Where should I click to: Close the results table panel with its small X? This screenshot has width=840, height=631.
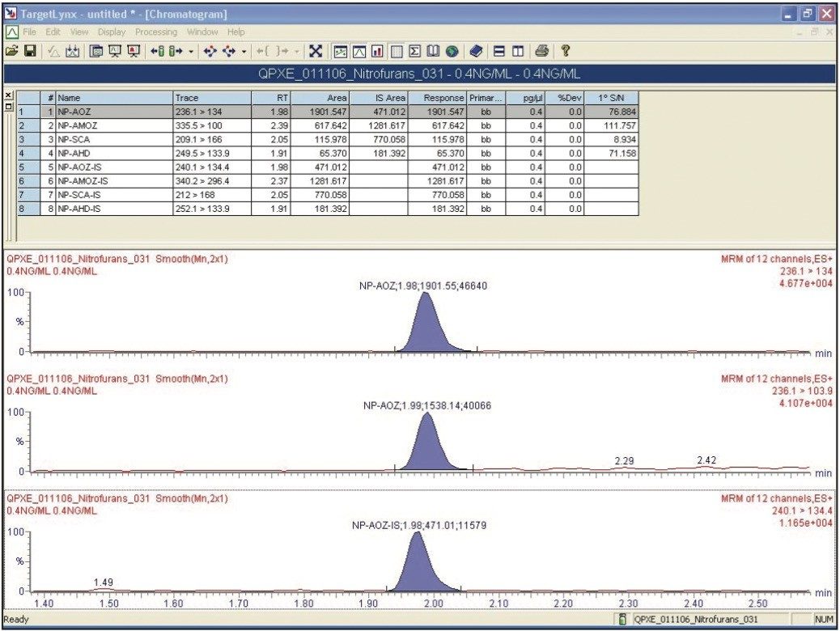[9, 95]
